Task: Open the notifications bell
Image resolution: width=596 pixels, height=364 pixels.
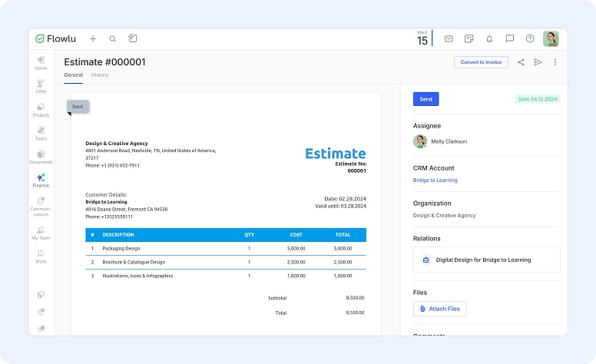Action: coord(489,38)
